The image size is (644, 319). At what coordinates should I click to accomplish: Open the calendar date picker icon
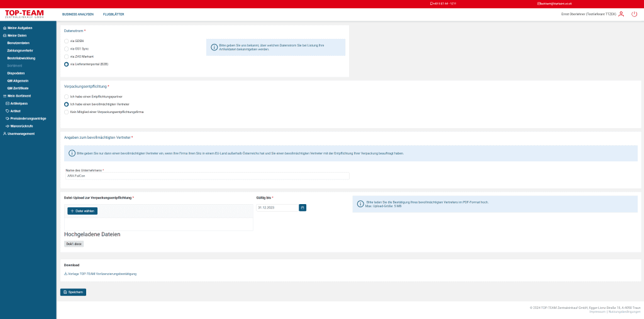303,207
